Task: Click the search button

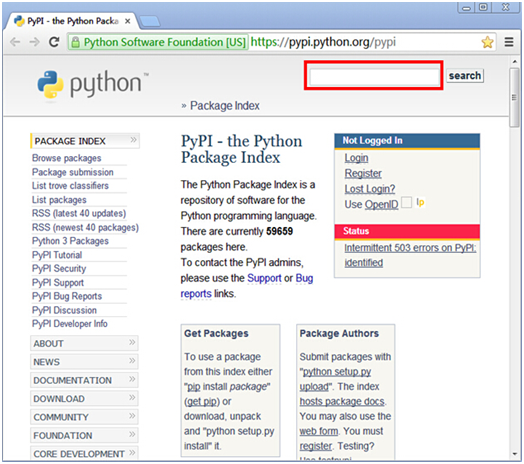Action: (x=465, y=76)
